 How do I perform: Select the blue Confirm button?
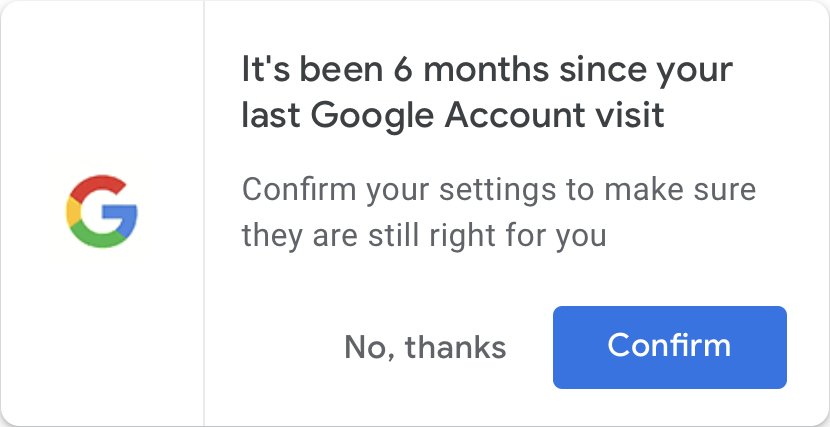pyautogui.click(x=670, y=347)
